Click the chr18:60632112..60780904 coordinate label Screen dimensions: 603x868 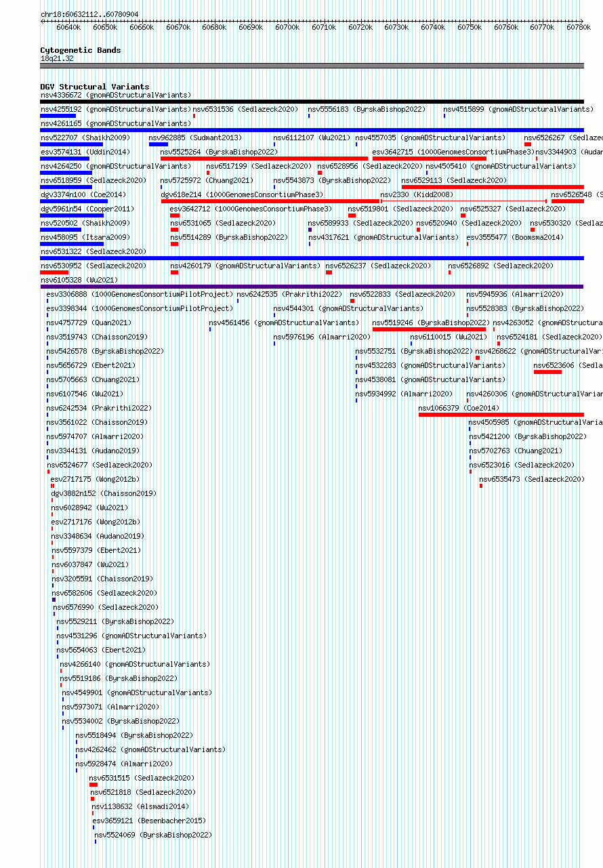tap(89, 14)
